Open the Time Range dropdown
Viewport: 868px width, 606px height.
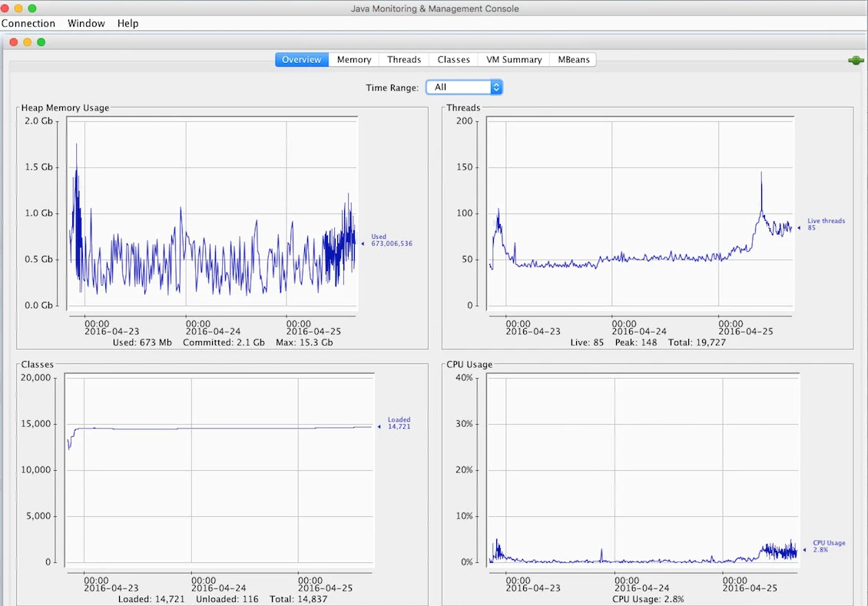coord(464,88)
